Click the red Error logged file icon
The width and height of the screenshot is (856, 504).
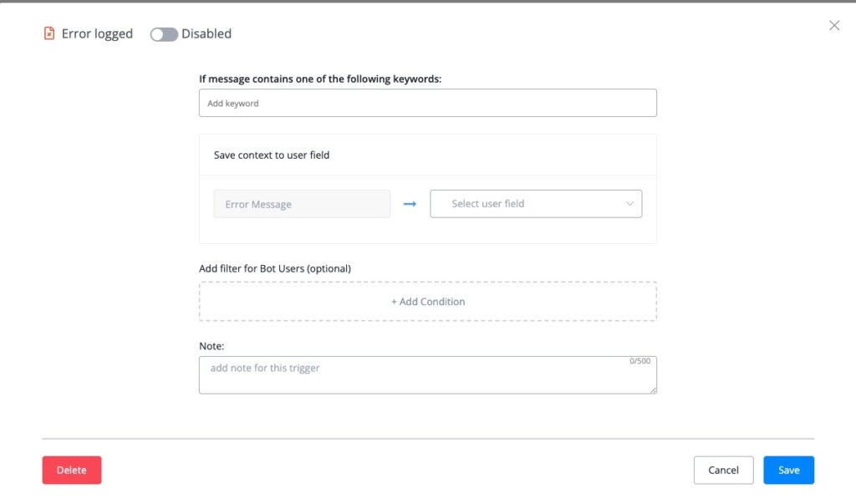click(x=49, y=34)
